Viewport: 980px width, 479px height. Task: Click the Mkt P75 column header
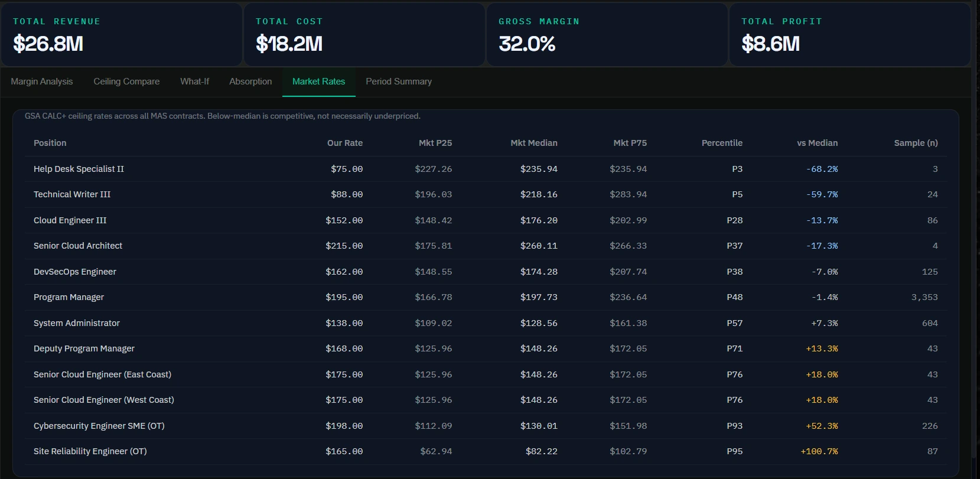[630, 143]
